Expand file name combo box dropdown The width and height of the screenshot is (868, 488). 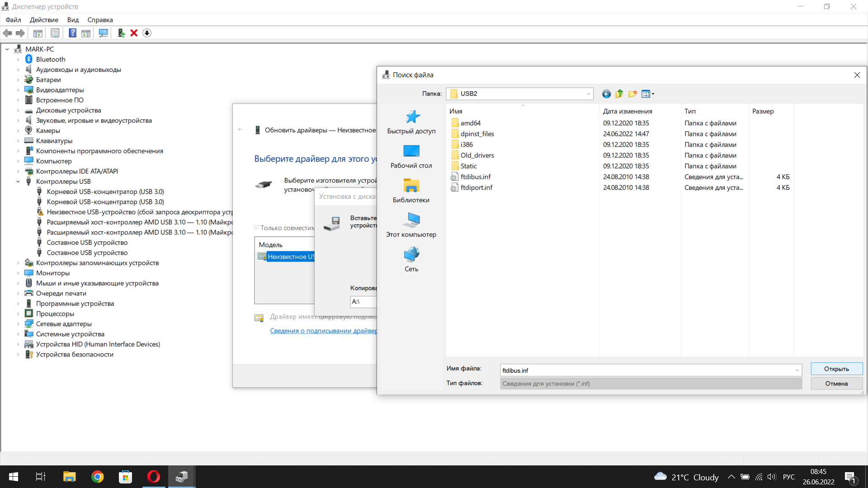[x=797, y=370]
